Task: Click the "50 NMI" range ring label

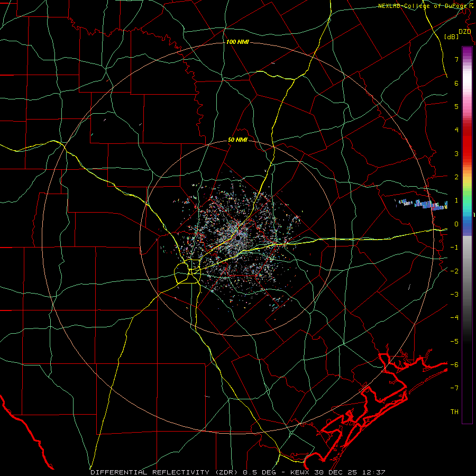Action: (x=237, y=140)
